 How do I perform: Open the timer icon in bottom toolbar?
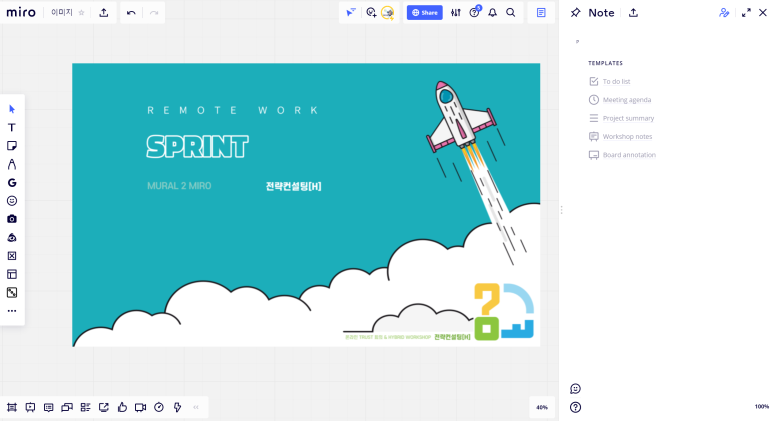(159, 407)
